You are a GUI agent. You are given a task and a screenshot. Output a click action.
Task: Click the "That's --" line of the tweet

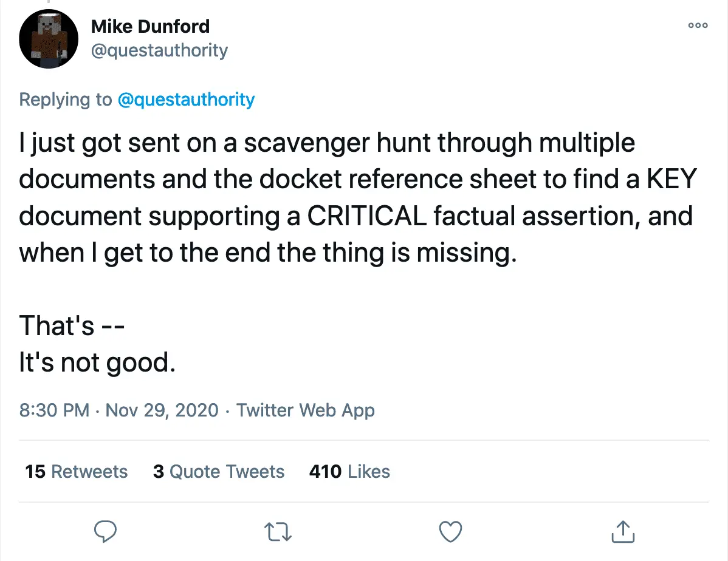pos(72,326)
